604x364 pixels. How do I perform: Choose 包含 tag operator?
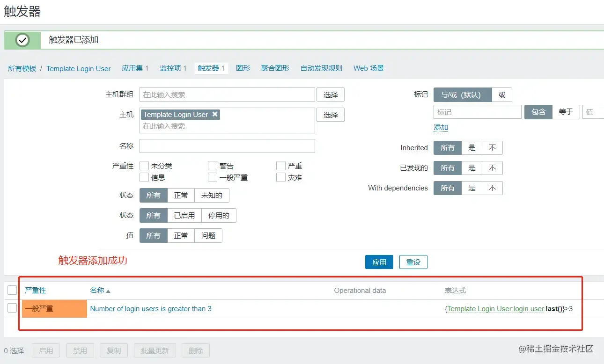[538, 112]
